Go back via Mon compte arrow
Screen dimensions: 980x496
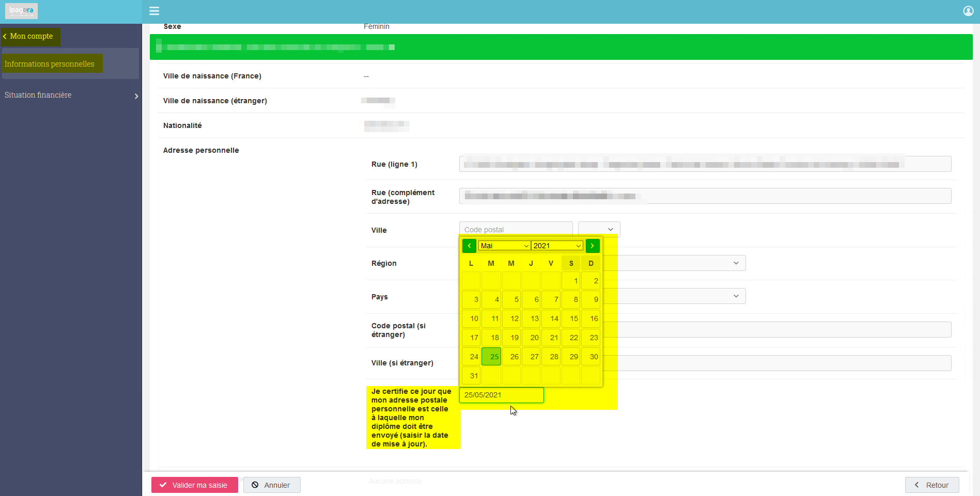[x=5, y=36]
